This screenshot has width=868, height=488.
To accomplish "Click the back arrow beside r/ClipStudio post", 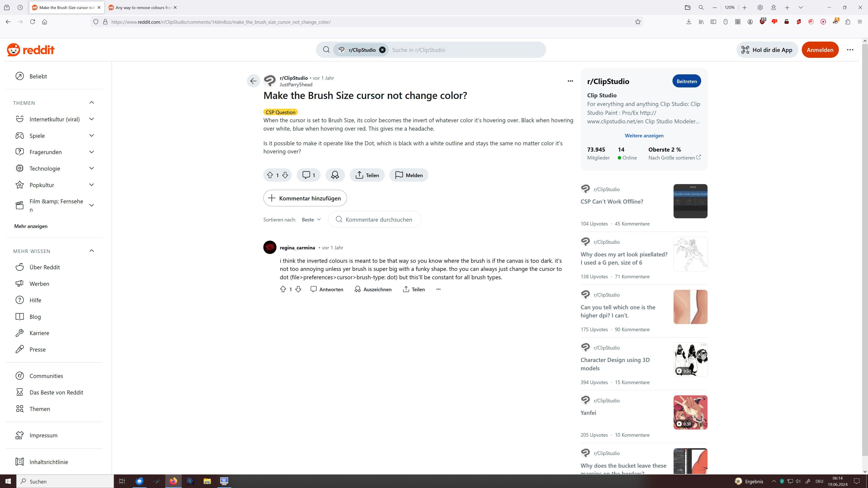I will 253,81.
